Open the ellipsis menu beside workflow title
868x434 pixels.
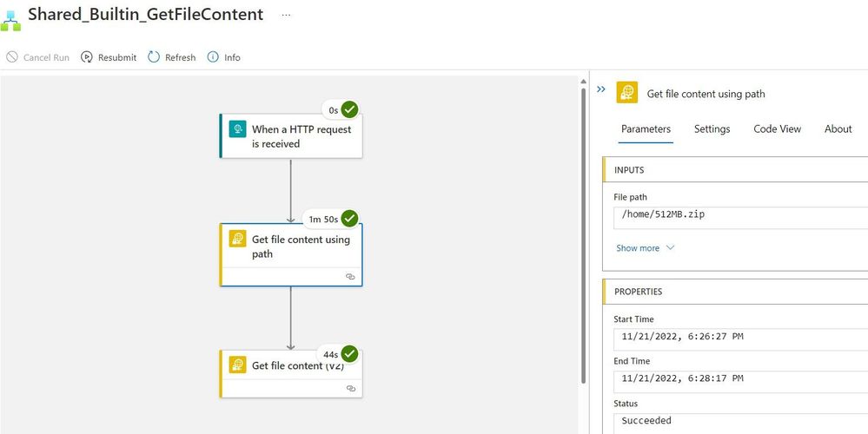tap(287, 16)
